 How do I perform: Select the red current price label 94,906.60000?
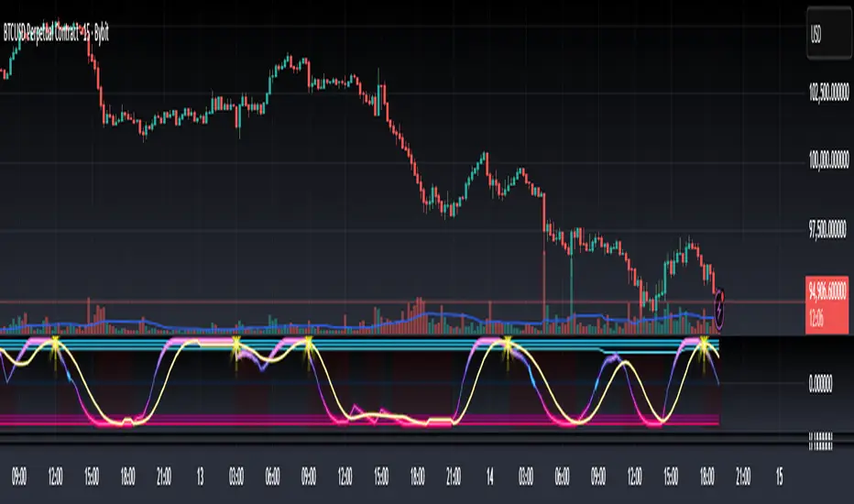[x=827, y=304]
